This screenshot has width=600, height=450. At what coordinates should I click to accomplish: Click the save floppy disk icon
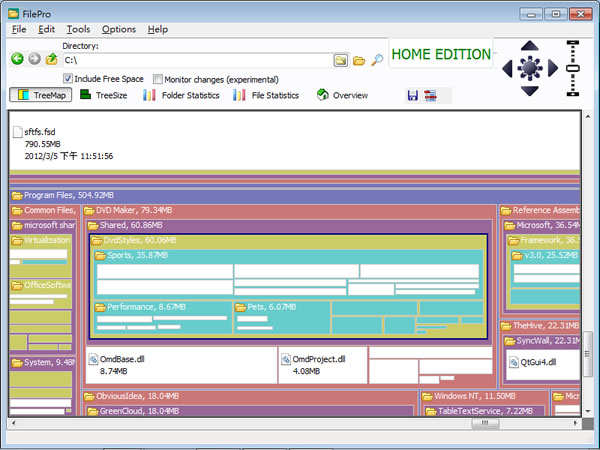[x=412, y=95]
